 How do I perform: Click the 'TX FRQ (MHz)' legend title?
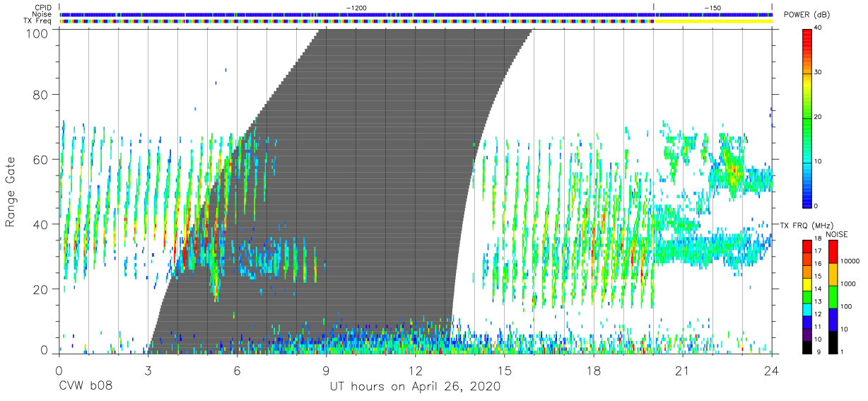(x=807, y=225)
